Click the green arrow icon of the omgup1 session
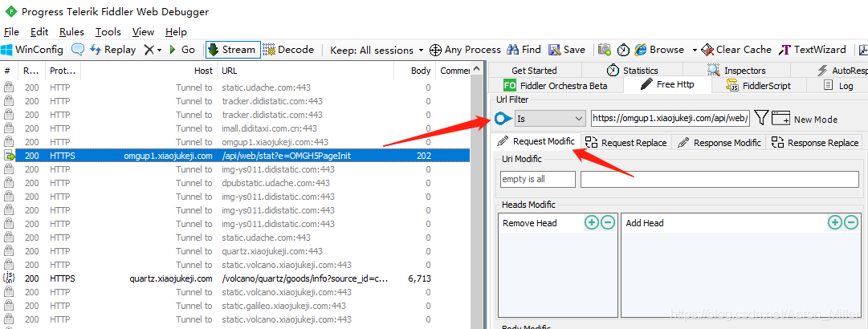This screenshot has width=868, height=329. pos(10,156)
